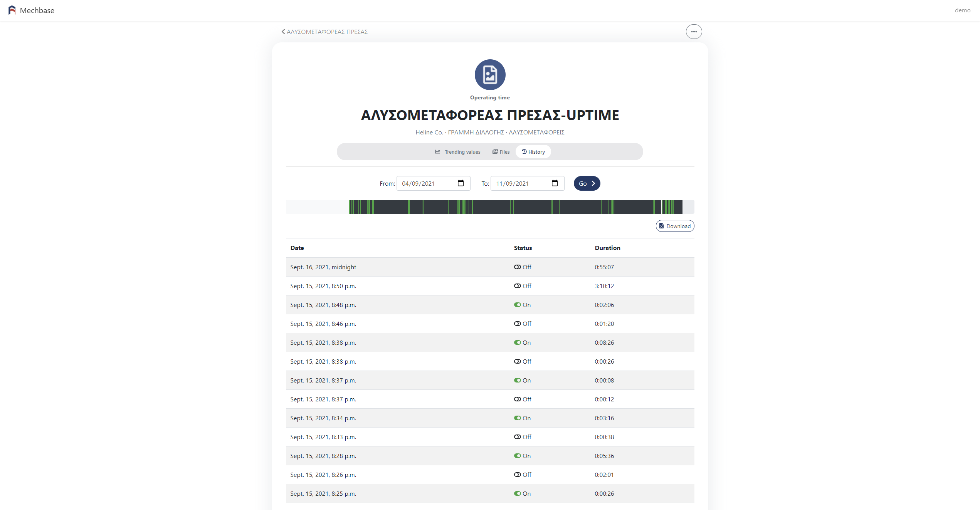Click the On status icon at 8:25 p.m.
This screenshot has height=510, width=980.
pyautogui.click(x=517, y=493)
